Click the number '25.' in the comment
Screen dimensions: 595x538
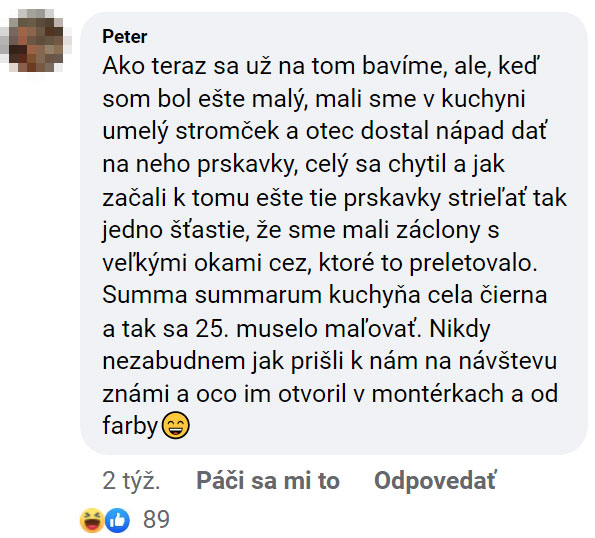(x=212, y=328)
